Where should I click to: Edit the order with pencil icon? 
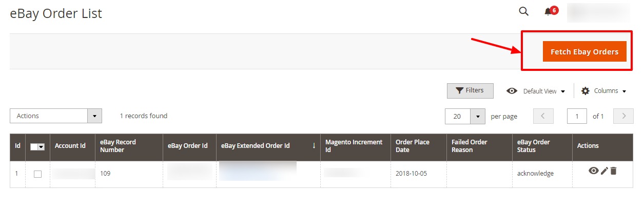[x=604, y=171]
